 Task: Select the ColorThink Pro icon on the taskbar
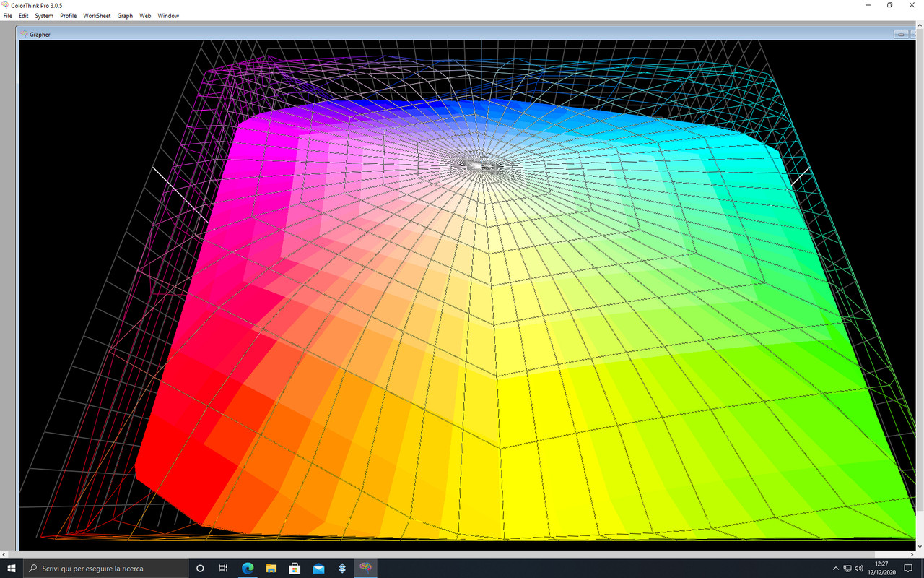tap(365, 568)
